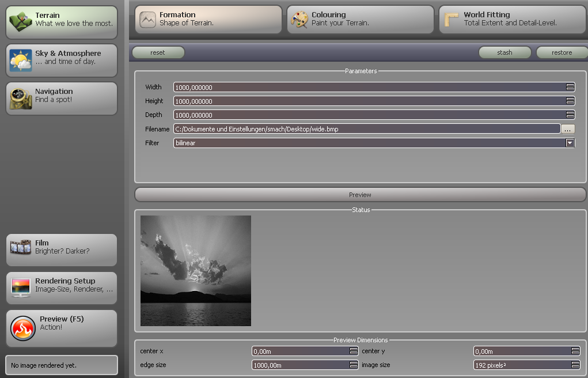Click the Depth label

point(154,115)
